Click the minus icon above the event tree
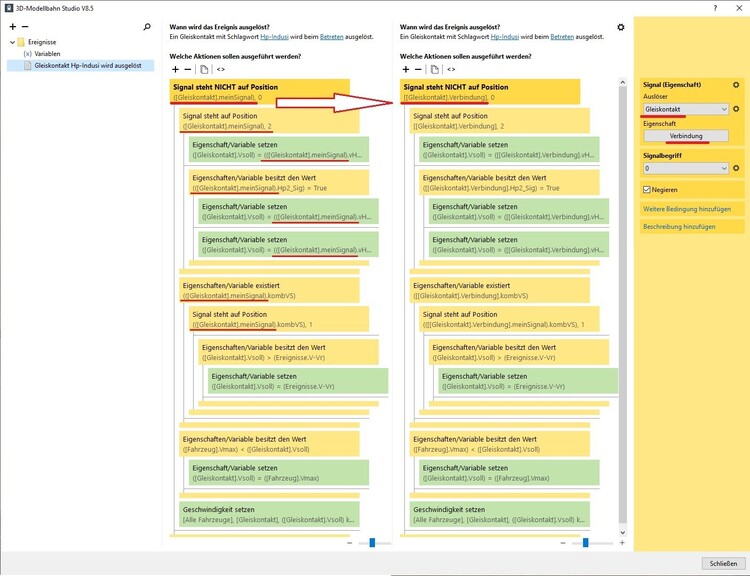This screenshot has height=576, width=750. [x=25, y=27]
